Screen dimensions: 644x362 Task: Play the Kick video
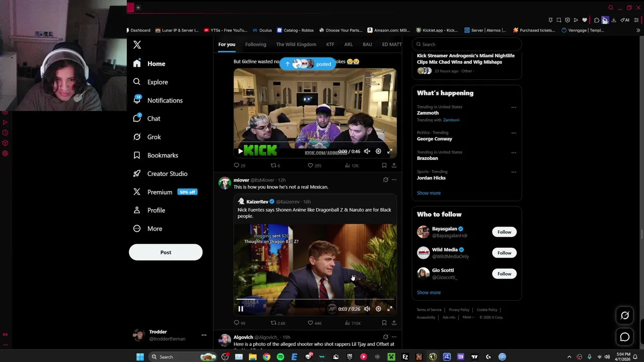(x=240, y=151)
